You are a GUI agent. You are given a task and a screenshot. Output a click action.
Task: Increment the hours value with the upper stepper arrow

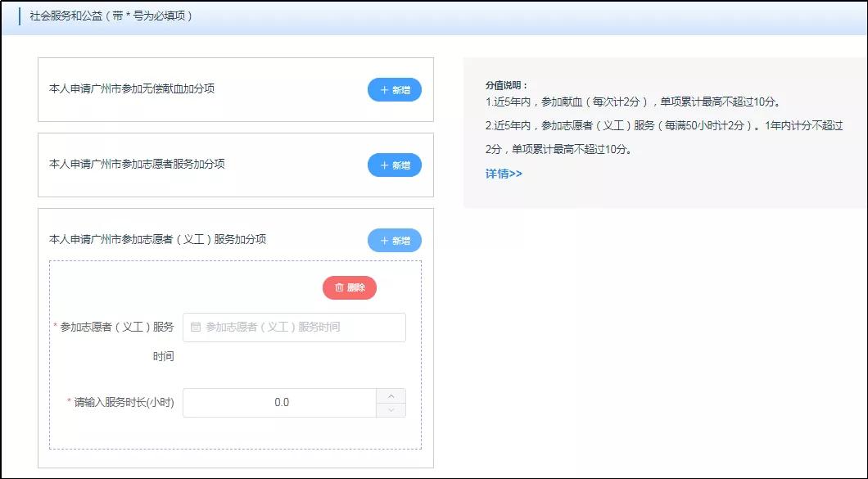click(391, 395)
